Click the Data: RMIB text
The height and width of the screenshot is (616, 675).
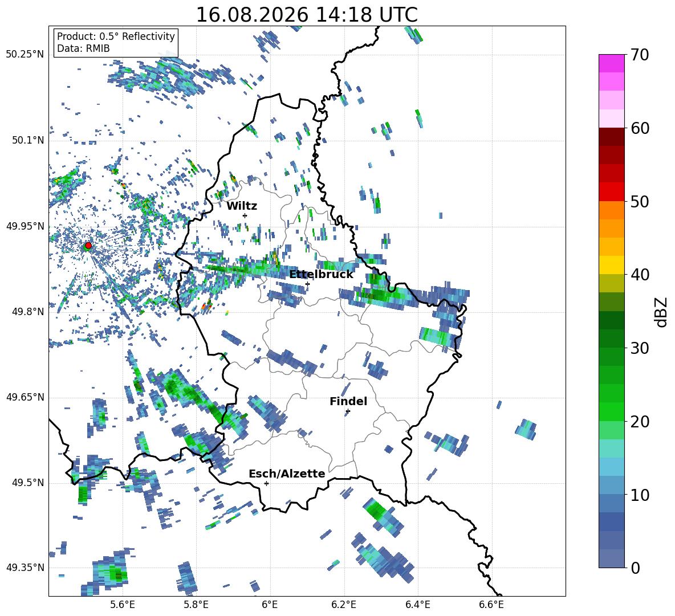(83, 48)
